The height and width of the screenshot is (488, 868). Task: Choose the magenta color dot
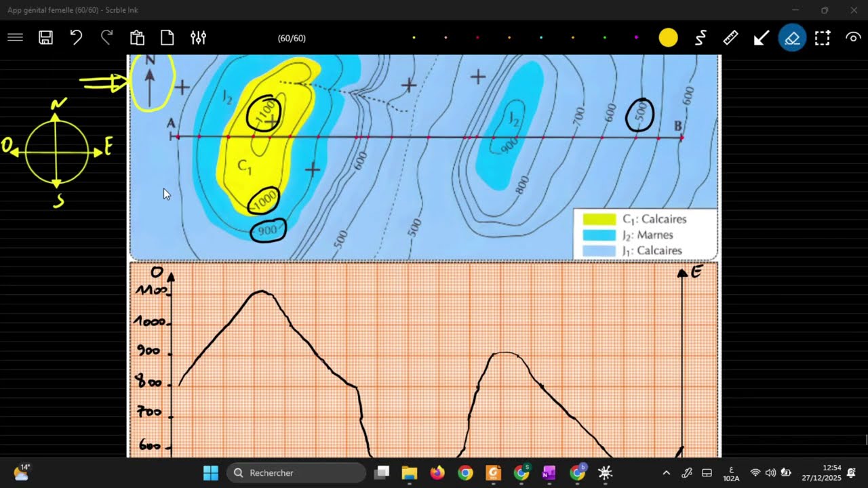click(636, 38)
